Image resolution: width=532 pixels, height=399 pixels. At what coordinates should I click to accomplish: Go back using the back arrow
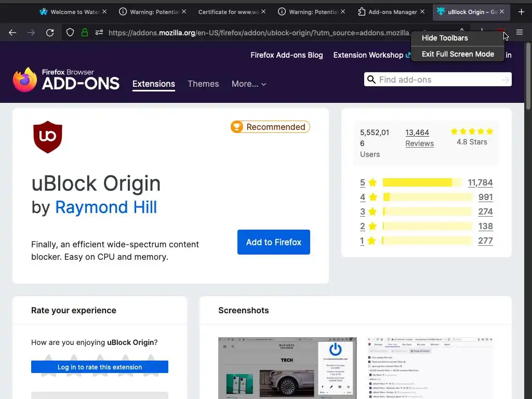12,33
